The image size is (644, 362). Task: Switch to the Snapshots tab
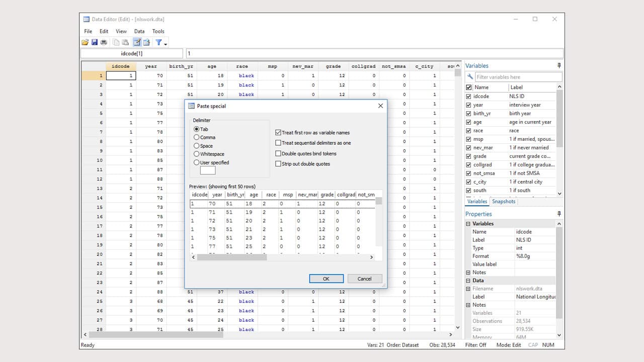pos(503,201)
